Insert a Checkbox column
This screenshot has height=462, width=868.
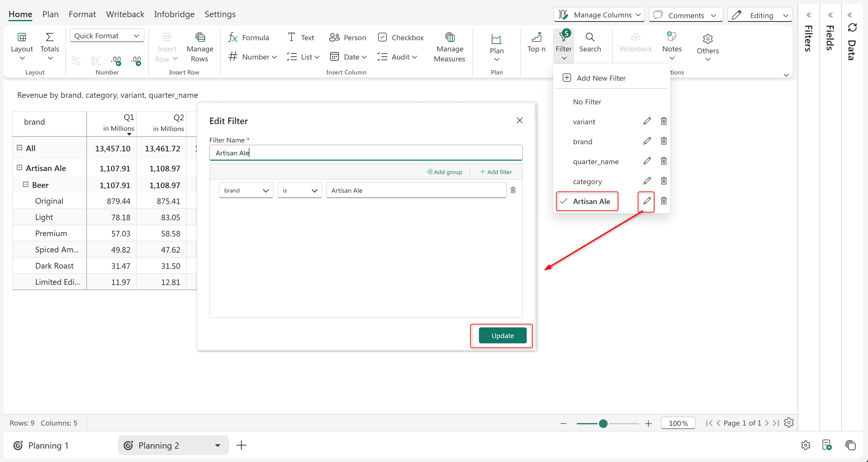pyautogui.click(x=400, y=37)
